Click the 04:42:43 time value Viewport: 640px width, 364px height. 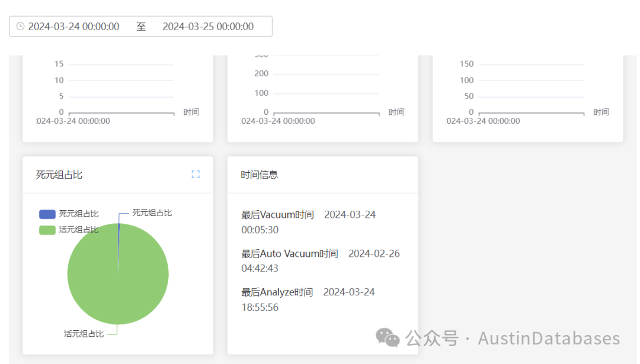click(x=260, y=268)
